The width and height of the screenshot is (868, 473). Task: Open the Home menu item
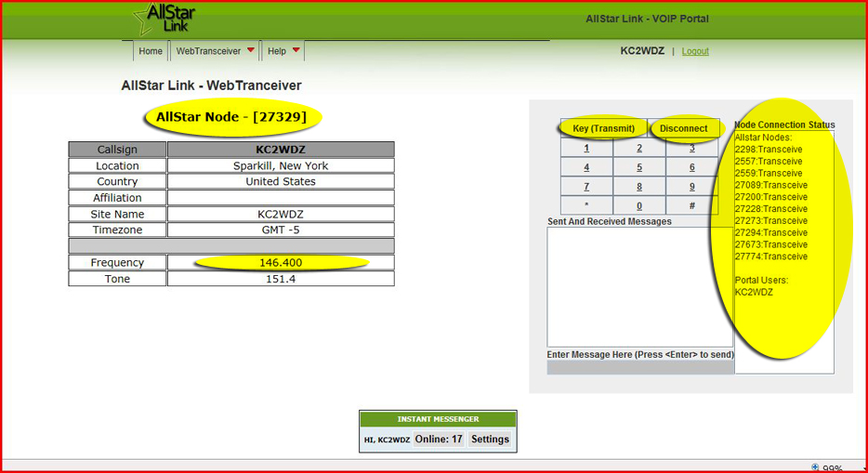click(x=150, y=51)
